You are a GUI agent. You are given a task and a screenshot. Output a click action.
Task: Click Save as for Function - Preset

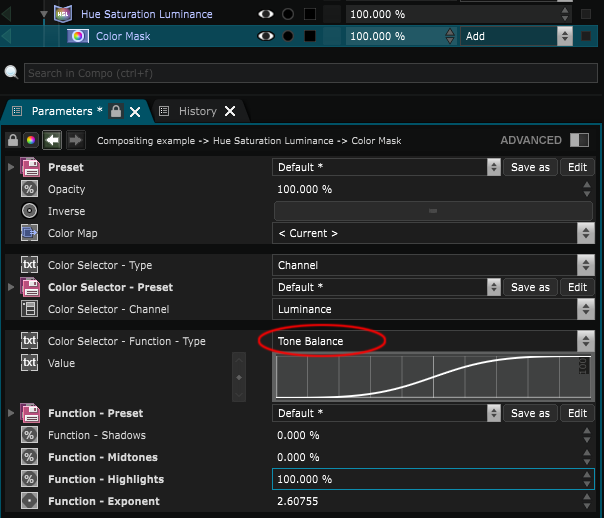[530, 413]
